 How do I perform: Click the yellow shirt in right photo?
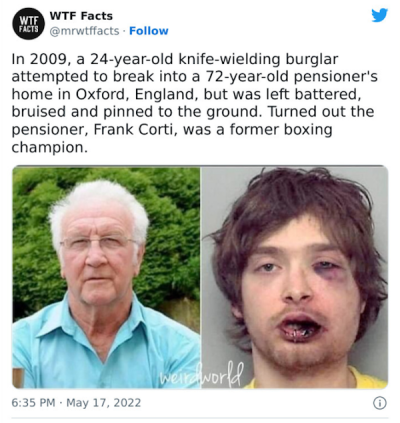coord(368,378)
